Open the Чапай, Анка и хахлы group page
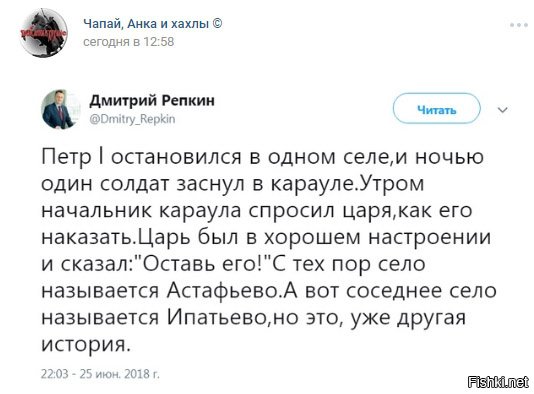Image resolution: width=534 pixels, height=394 pixels. point(146,24)
